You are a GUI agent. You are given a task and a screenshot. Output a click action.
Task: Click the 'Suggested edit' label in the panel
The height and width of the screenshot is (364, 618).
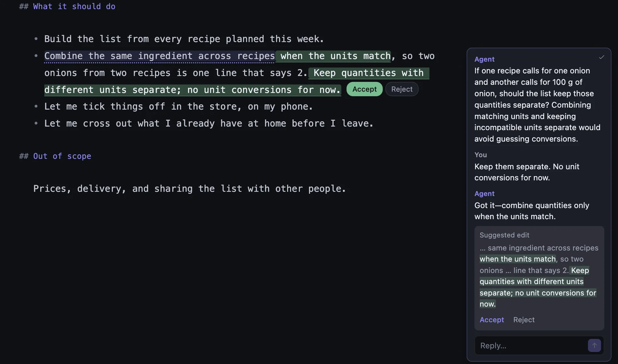tap(504, 235)
